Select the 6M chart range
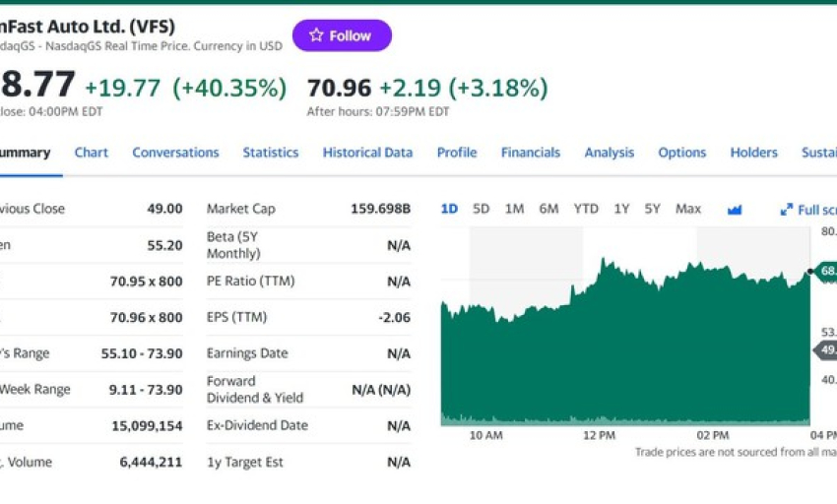 [548, 209]
